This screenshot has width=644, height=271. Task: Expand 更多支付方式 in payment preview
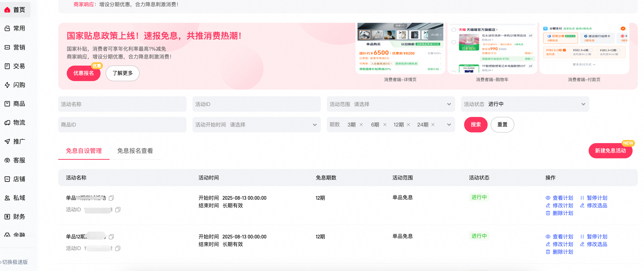(584, 64)
